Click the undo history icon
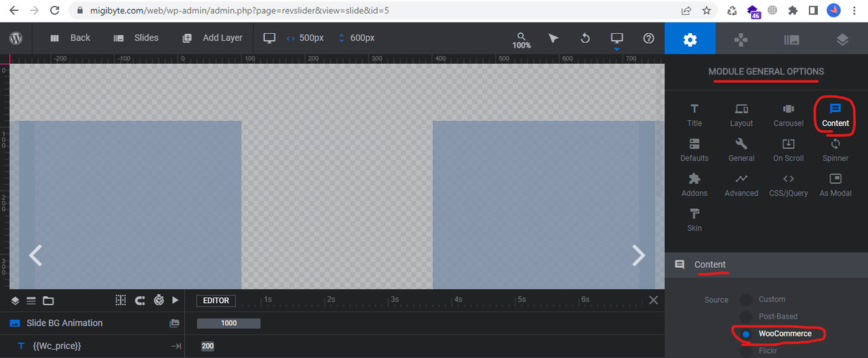This screenshot has height=358, width=868. (585, 38)
